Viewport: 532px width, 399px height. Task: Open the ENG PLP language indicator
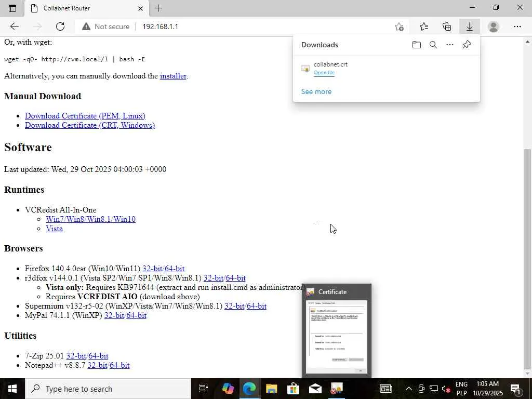461,389
